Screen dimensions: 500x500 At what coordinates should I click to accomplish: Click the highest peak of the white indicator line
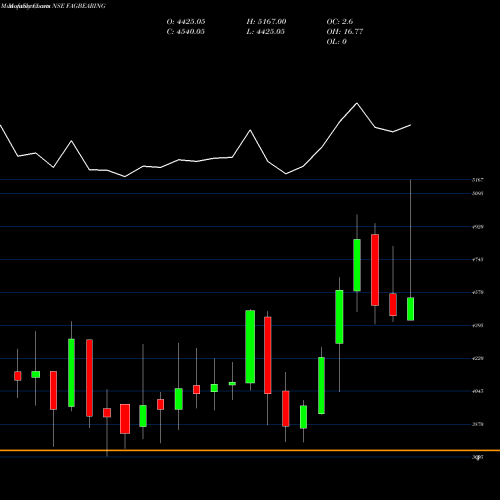[357, 103]
